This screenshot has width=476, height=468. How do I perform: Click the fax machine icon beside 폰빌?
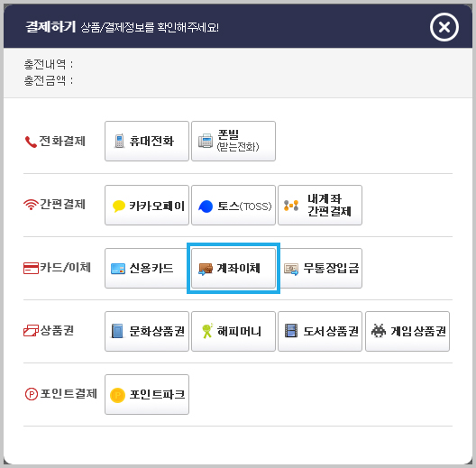206,141
